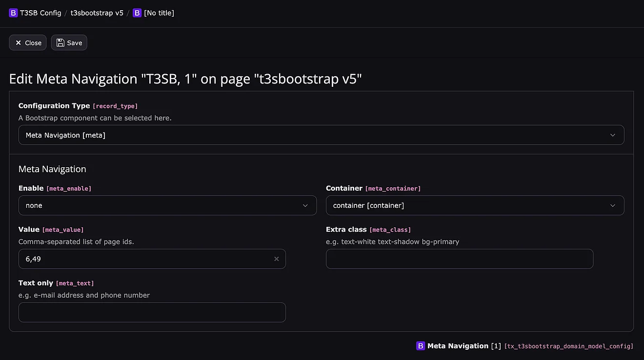The width and height of the screenshot is (644, 360).
Task: Expand the Enable dropdown showing none
Action: (167, 205)
